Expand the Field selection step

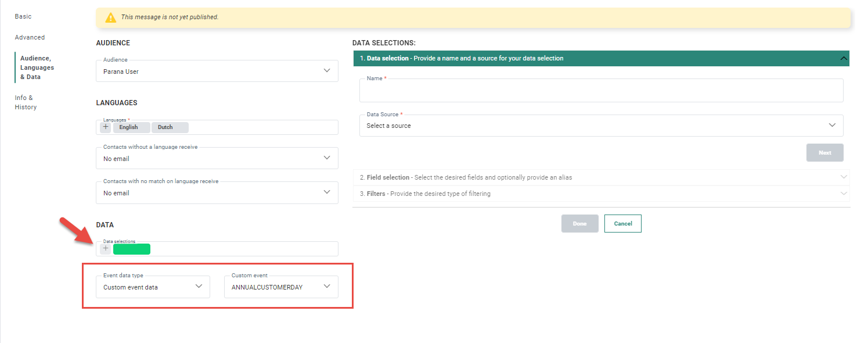601,177
